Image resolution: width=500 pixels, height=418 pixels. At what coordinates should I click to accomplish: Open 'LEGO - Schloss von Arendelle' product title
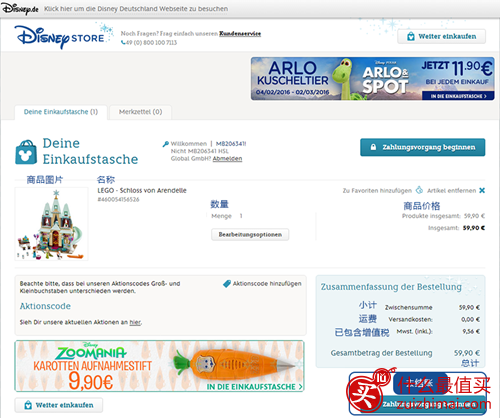click(x=142, y=191)
